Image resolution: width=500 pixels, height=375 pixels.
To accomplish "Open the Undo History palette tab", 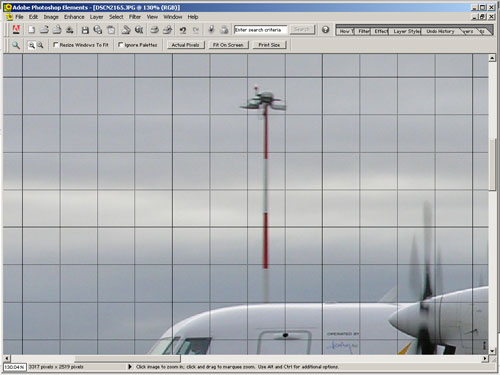I will coord(440,31).
